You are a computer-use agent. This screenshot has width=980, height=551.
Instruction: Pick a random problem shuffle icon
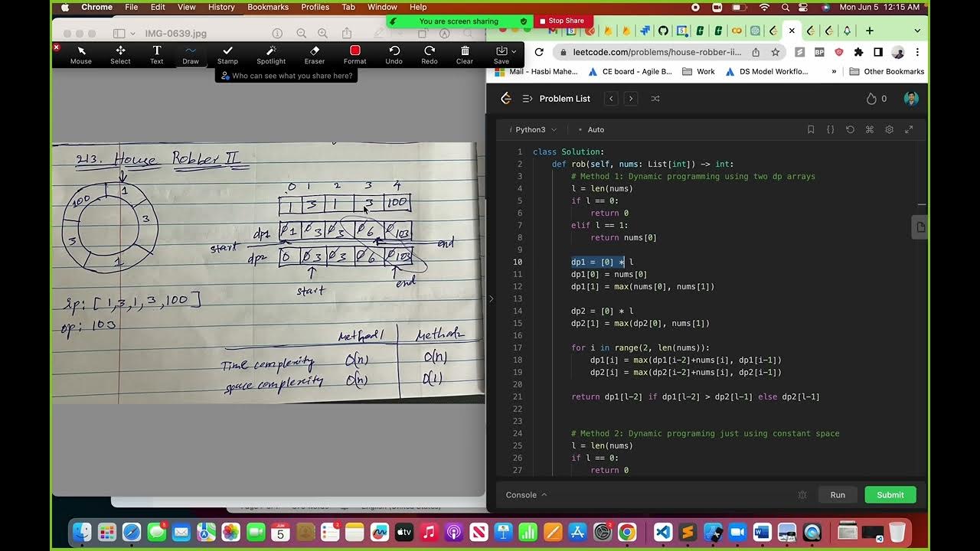coord(655,98)
